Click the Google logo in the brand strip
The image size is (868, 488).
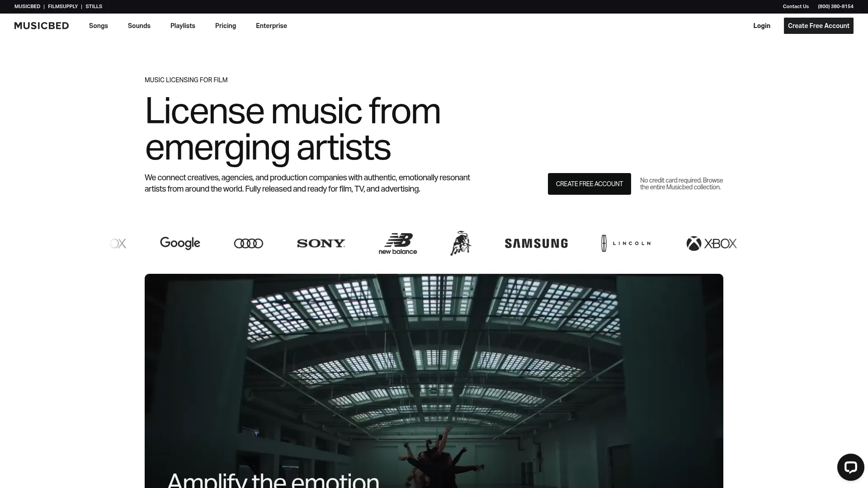tap(180, 243)
